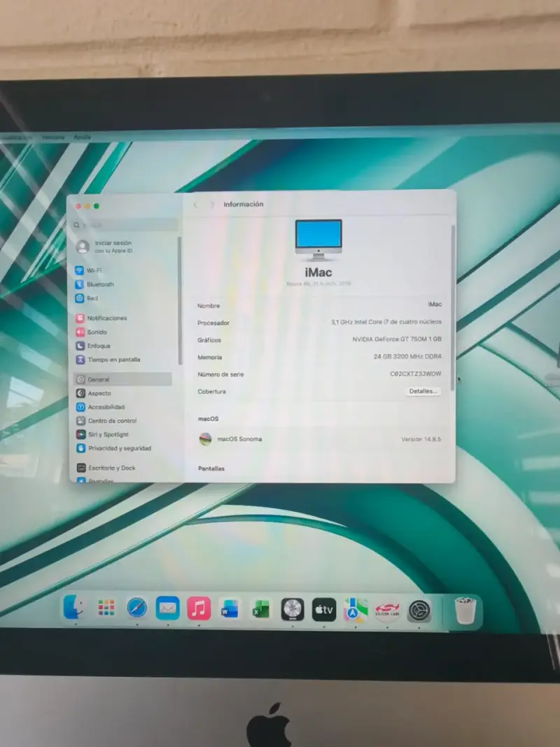Go forward with the right chevron

(x=212, y=205)
